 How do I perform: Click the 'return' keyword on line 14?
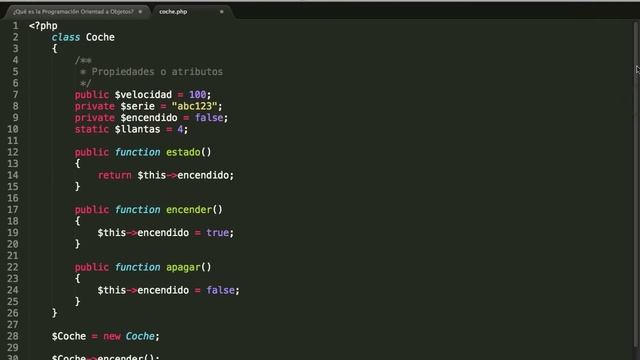tap(114, 175)
